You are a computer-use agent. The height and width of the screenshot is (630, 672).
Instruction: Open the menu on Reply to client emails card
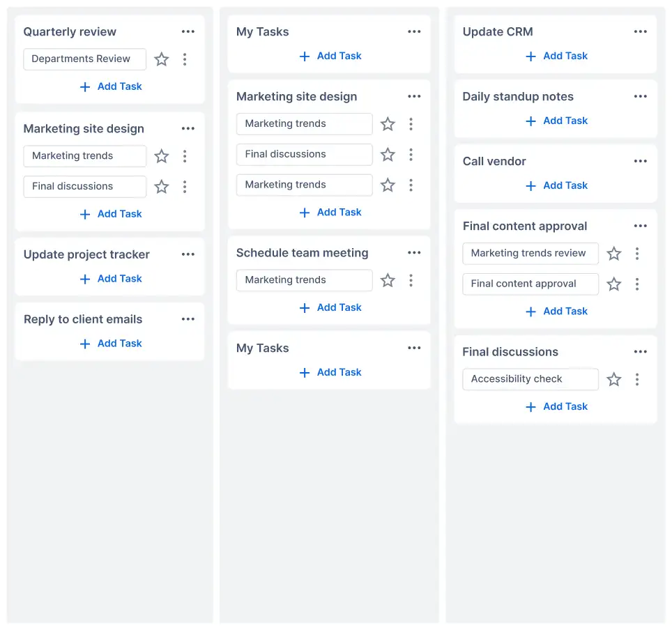click(188, 318)
